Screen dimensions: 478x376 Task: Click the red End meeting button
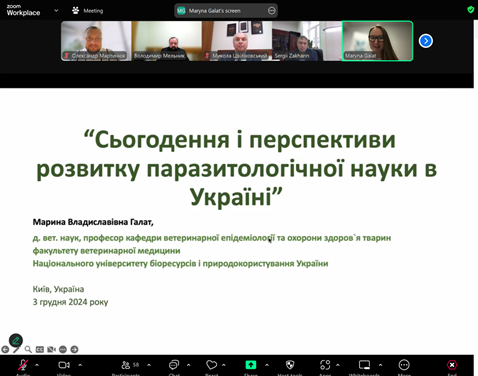point(452,365)
